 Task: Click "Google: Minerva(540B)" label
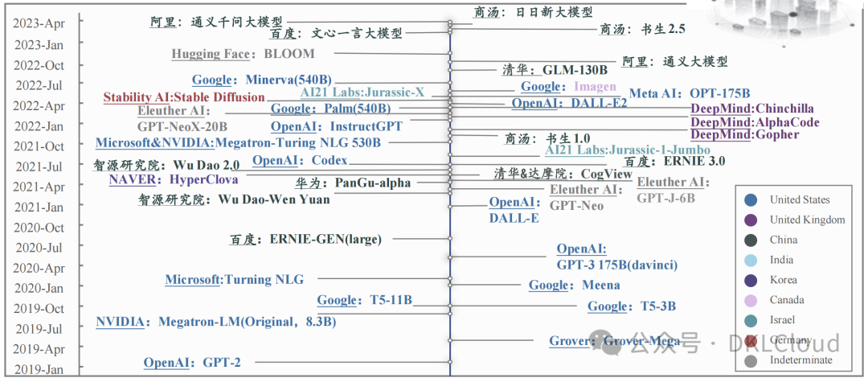pyautogui.click(x=262, y=80)
